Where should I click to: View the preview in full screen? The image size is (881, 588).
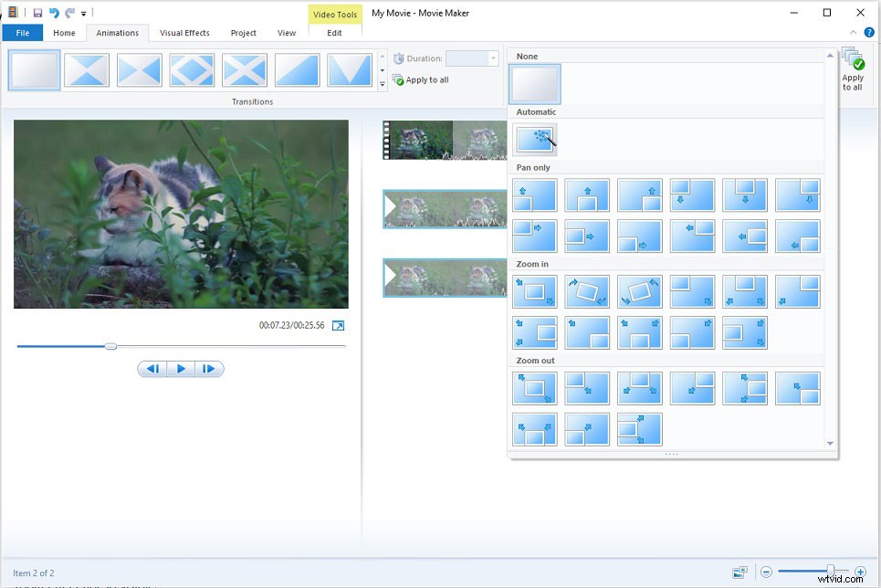(337, 324)
